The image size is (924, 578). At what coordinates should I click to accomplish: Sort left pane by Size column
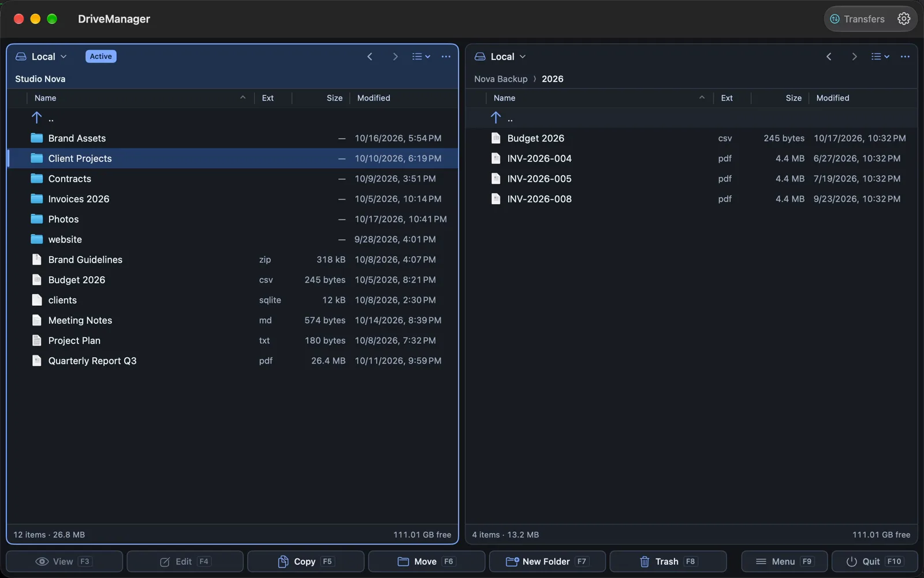[x=321, y=98]
